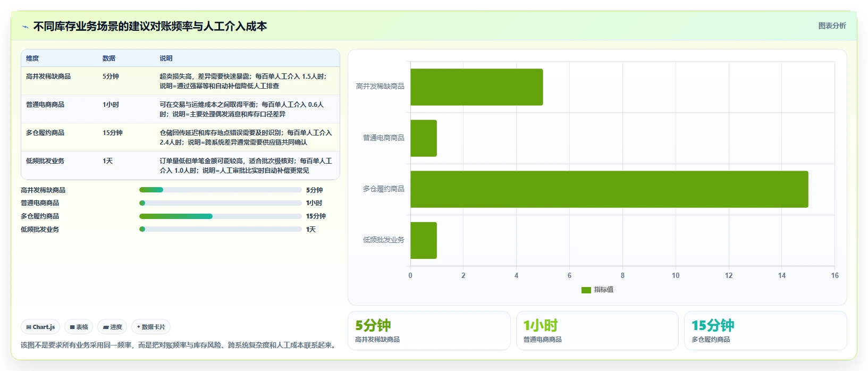This screenshot has height=371, width=868.
Task: Select the 数据卡片 tag chip
Action: point(151,327)
